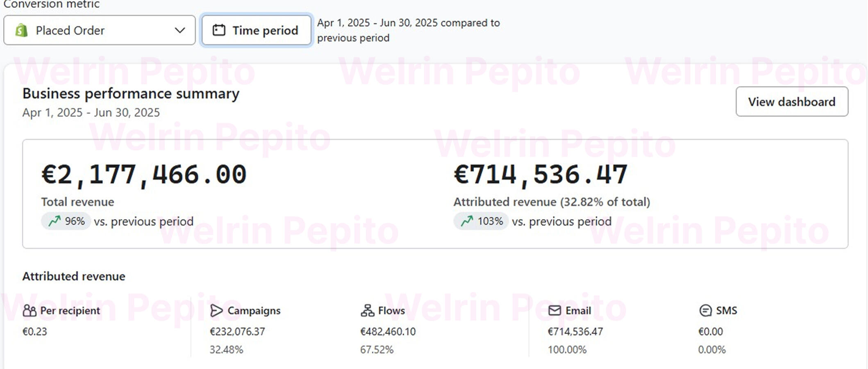
Task: Click the attributed revenue green trend arrow
Action: (x=467, y=221)
